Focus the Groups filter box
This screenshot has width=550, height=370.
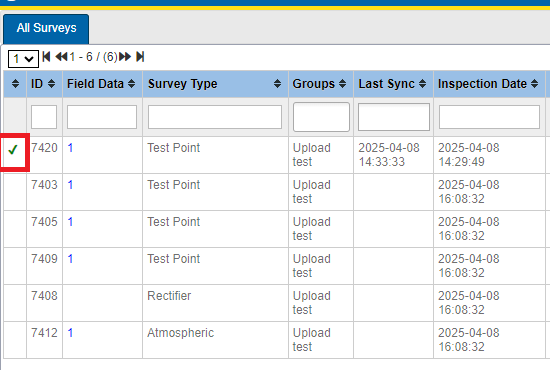(321, 117)
